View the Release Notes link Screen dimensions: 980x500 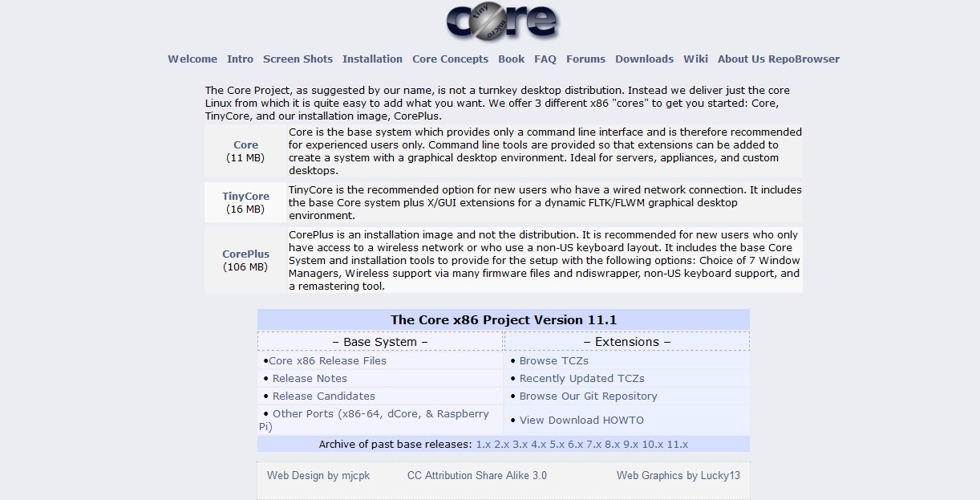[310, 378]
